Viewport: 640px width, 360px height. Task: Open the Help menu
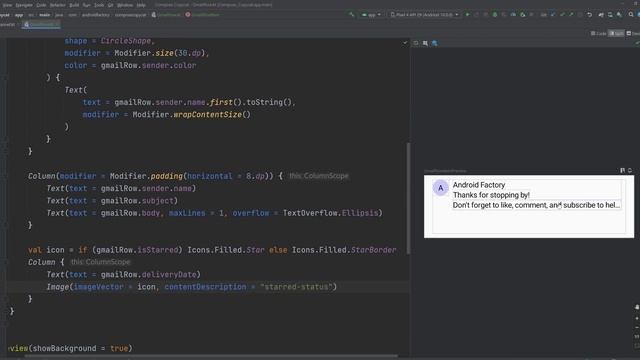point(141,5)
